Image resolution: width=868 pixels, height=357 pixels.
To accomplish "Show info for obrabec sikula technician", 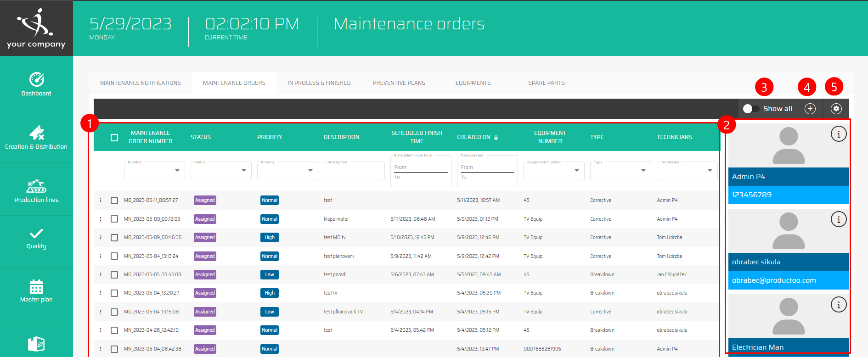I will 838,220.
